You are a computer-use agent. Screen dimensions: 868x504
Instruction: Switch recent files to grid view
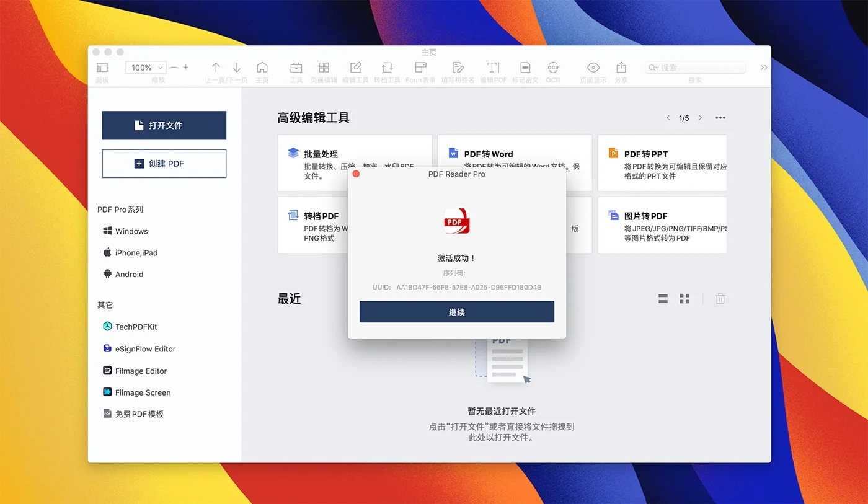(x=684, y=298)
